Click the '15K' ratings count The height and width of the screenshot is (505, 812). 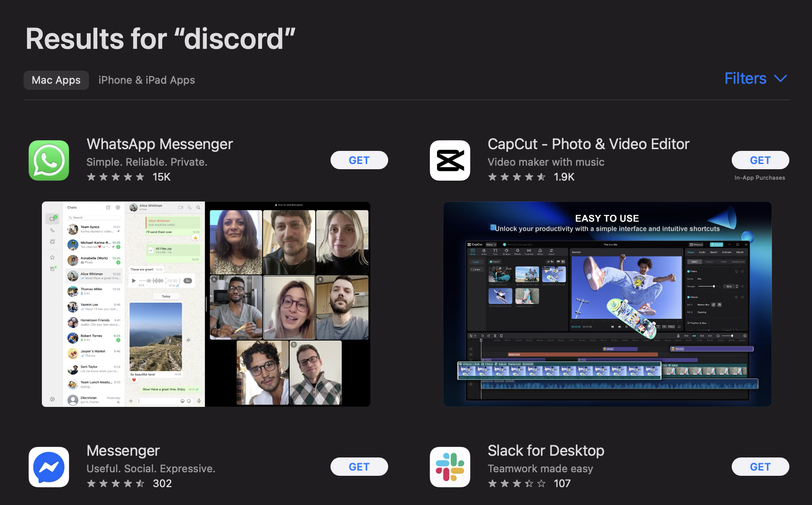[161, 177]
